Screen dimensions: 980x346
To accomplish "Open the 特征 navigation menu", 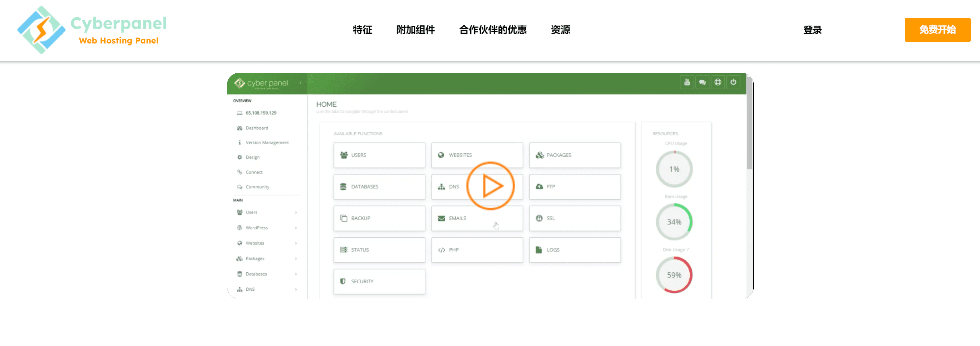I will pos(362,30).
